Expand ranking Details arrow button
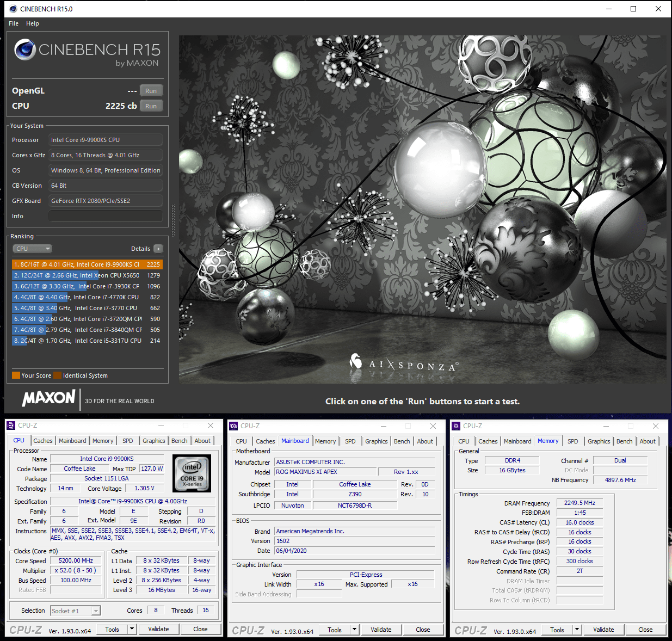672x641 pixels. [x=158, y=249]
